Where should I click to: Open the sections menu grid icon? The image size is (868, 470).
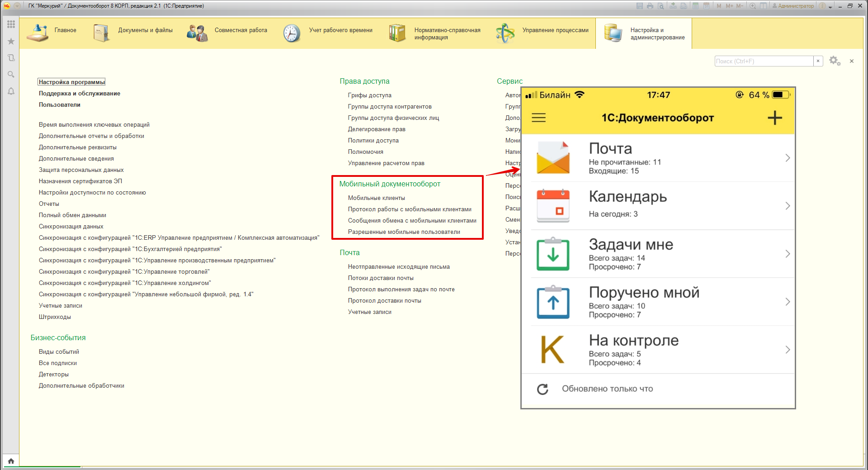[x=11, y=24]
